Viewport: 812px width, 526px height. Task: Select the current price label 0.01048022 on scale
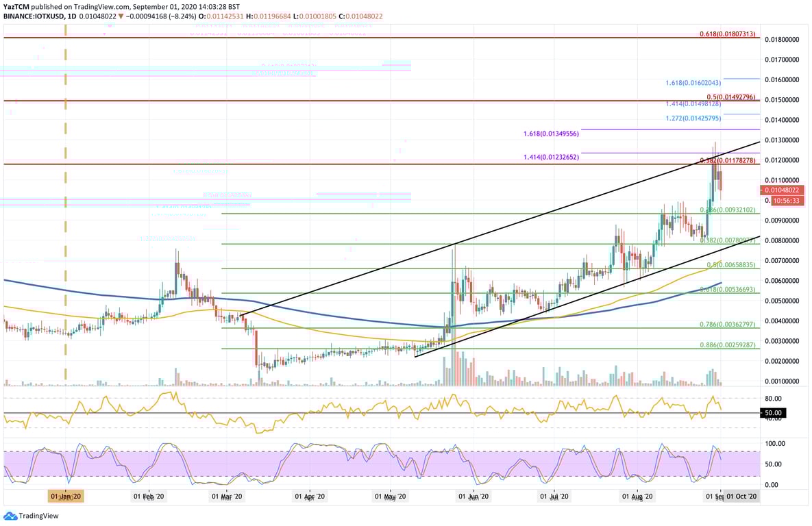[784, 190]
